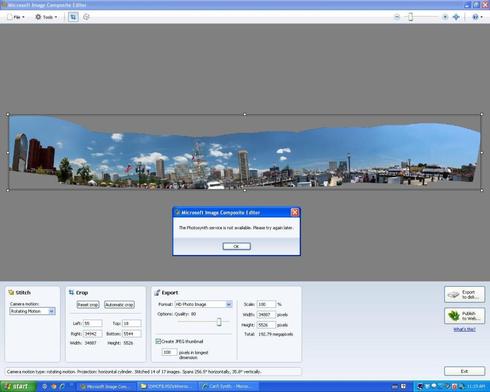Click the Publish to Web Photosynth button
490x392 pixels.
click(464, 316)
